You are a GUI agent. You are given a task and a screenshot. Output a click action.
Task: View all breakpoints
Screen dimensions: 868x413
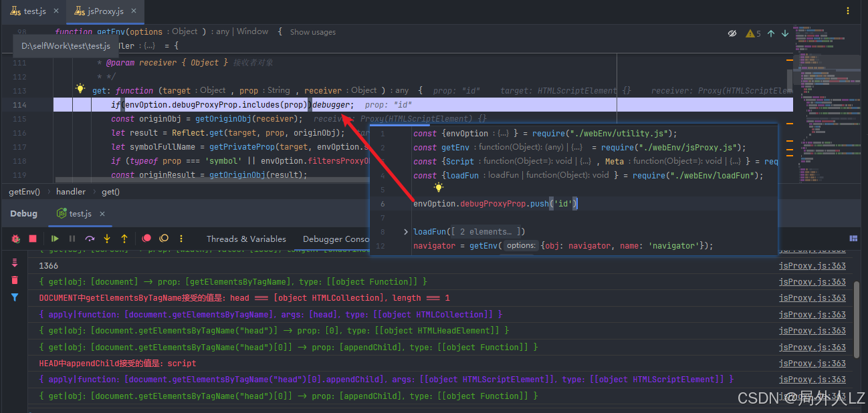pos(146,239)
